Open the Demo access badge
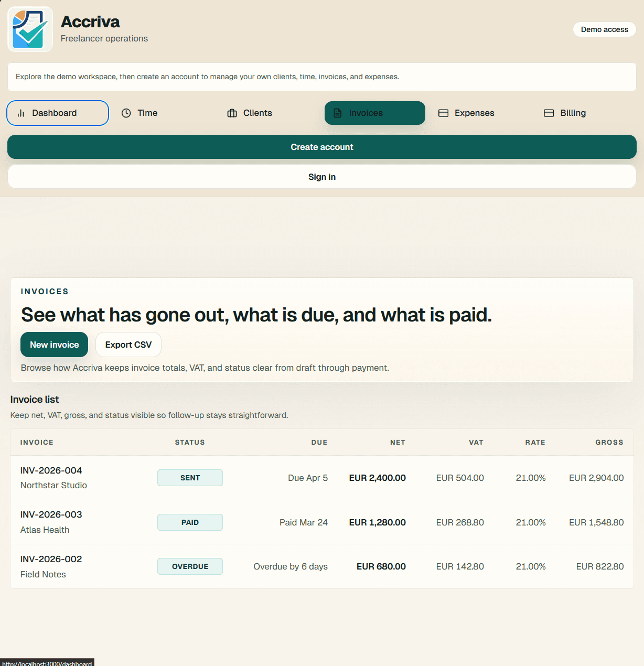 pos(604,29)
